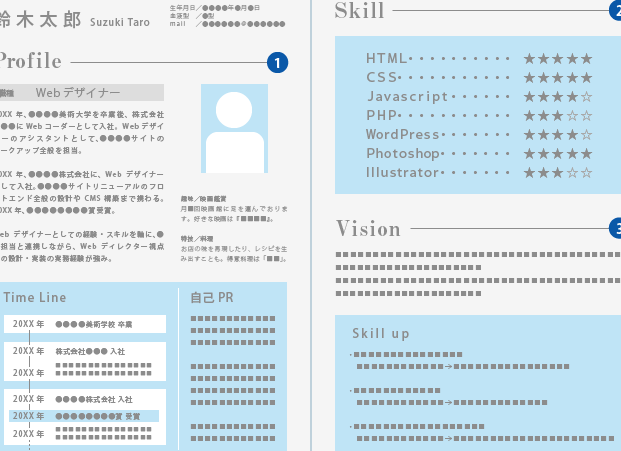Click the HTML five-star rating
The image size is (621, 451).
(x=558, y=59)
